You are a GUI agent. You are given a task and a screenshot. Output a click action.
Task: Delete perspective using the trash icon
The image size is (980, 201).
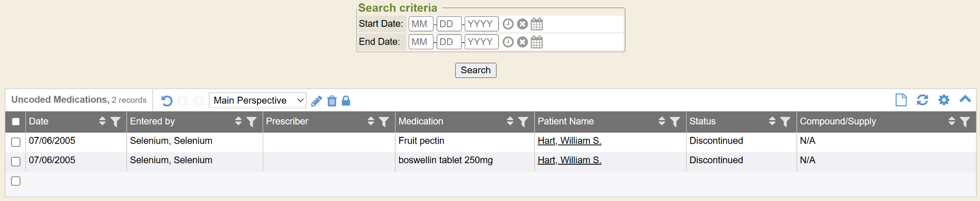tap(332, 101)
